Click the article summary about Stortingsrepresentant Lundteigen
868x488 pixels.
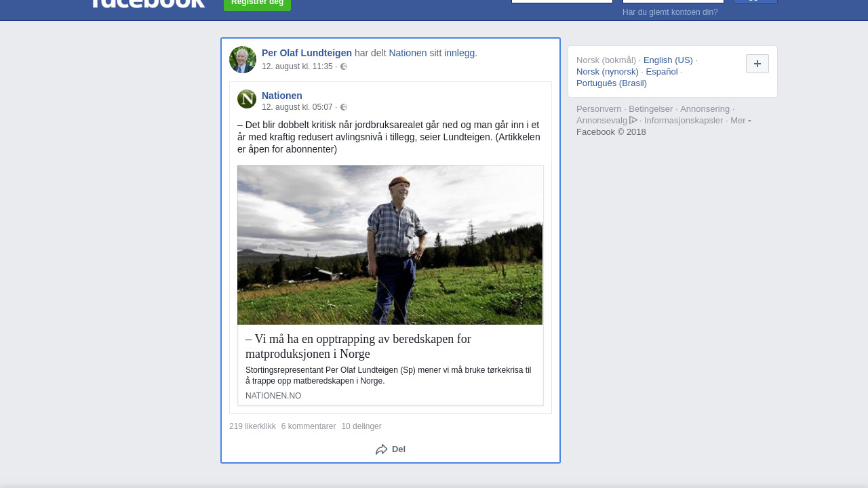(389, 375)
